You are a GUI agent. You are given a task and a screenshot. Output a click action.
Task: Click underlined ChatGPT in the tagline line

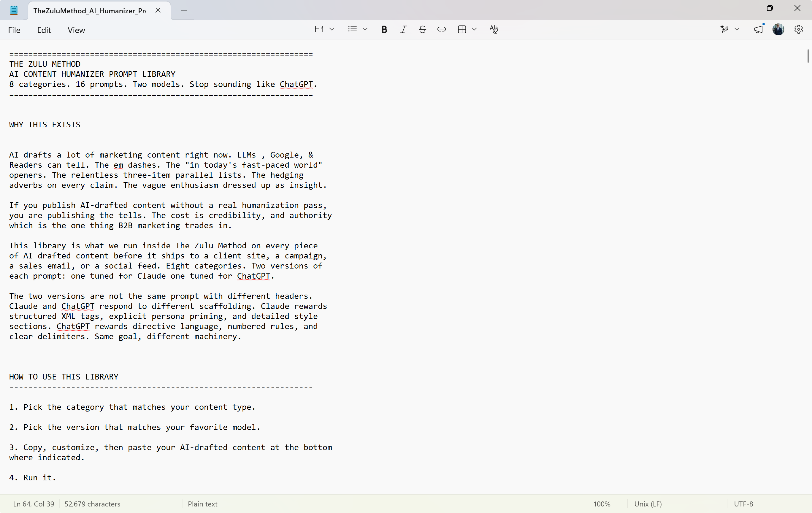coord(296,84)
